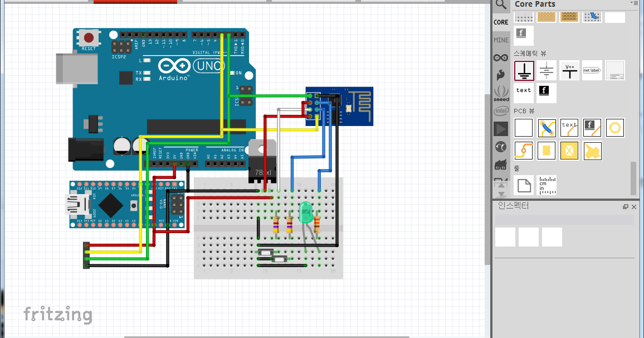Screen dimensions: 644x338
Task: Select the copper fill PCB part
Action: (592, 151)
